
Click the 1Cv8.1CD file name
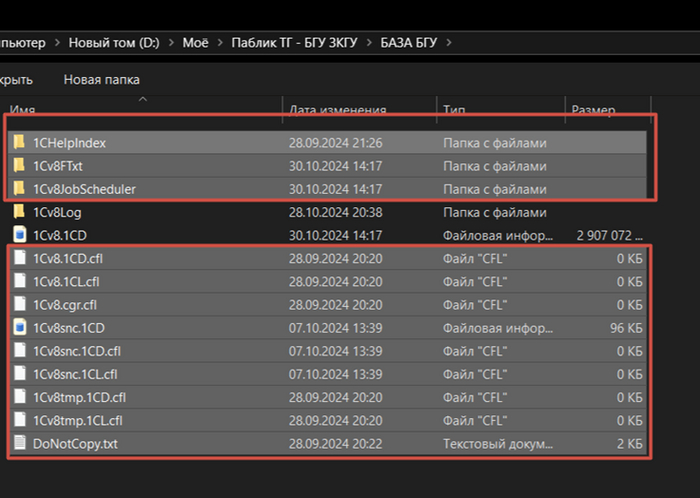coord(60,235)
